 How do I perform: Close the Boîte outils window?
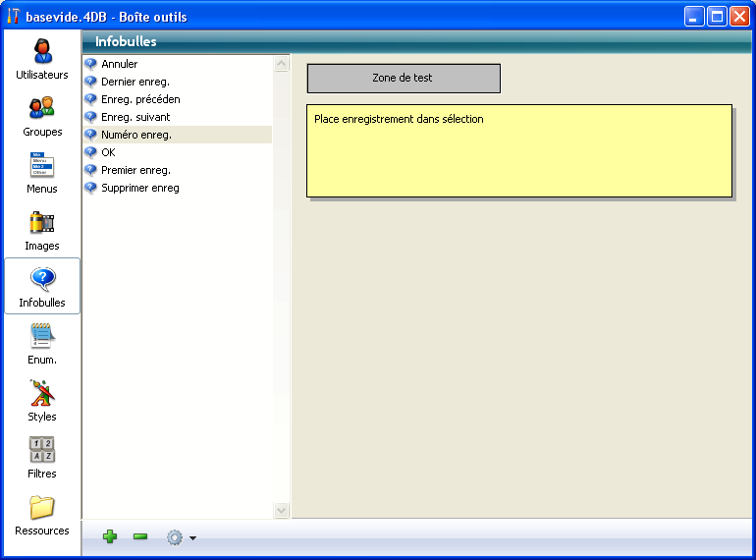(x=739, y=17)
